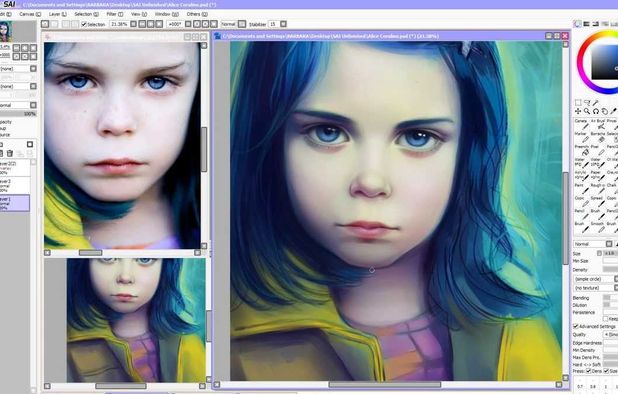This screenshot has height=394, width=618.
Task: Toggle the color wheel panel icon
Action: point(577,24)
